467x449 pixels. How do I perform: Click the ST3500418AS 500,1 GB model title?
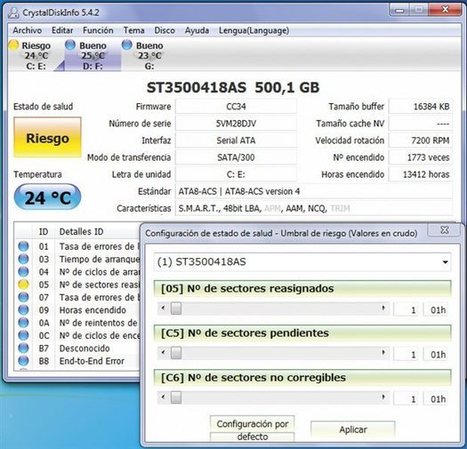[x=233, y=87]
